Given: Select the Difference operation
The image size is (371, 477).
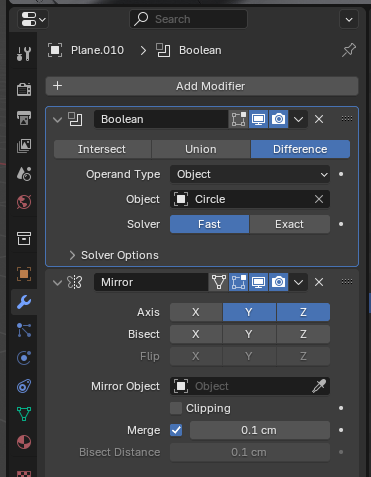Looking at the screenshot, I should [300, 149].
